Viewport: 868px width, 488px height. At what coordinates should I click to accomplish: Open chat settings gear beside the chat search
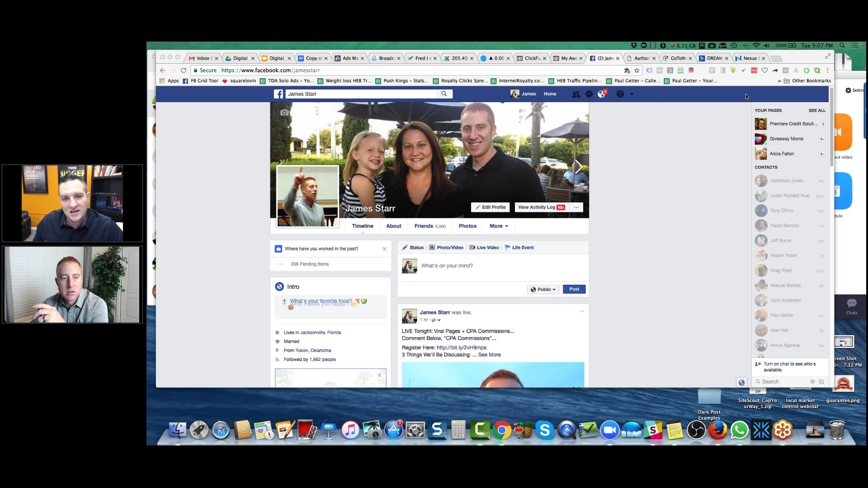click(x=812, y=381)
